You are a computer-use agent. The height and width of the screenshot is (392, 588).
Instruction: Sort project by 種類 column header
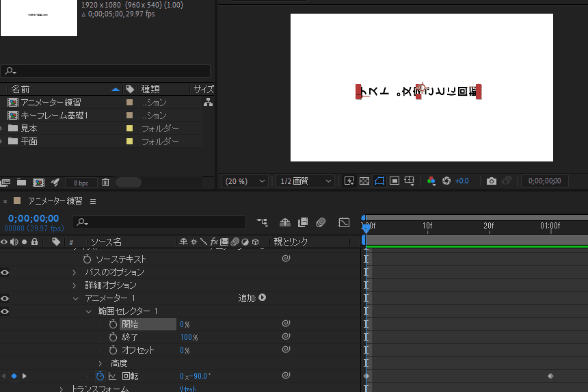tap(150, 89)
